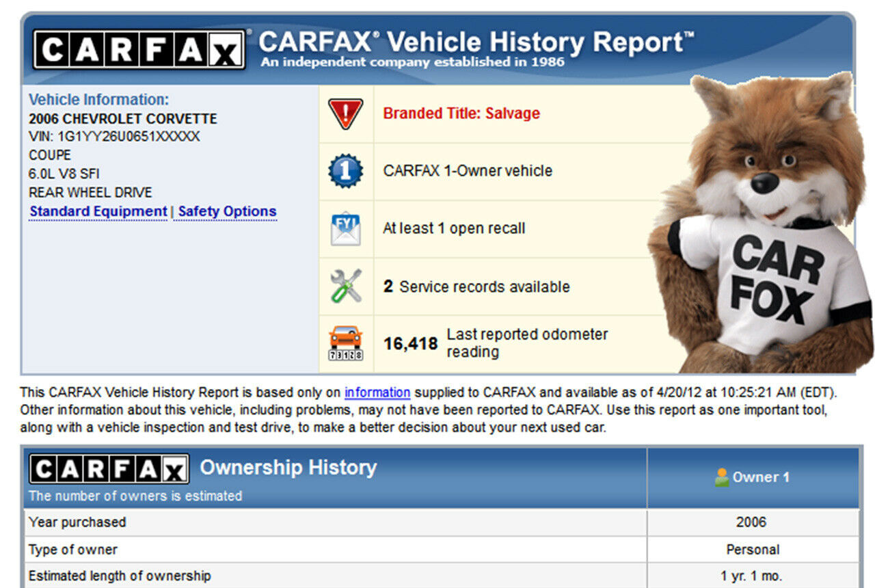Open the Standard Equipment link
This screenshot has width=875, height=588.
click(98, 212)
